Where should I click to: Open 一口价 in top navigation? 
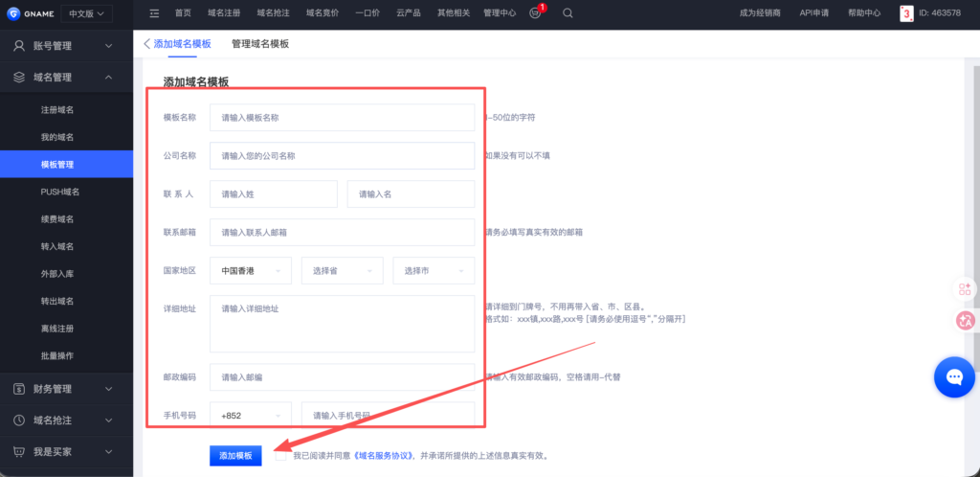[x=367, y=13]
